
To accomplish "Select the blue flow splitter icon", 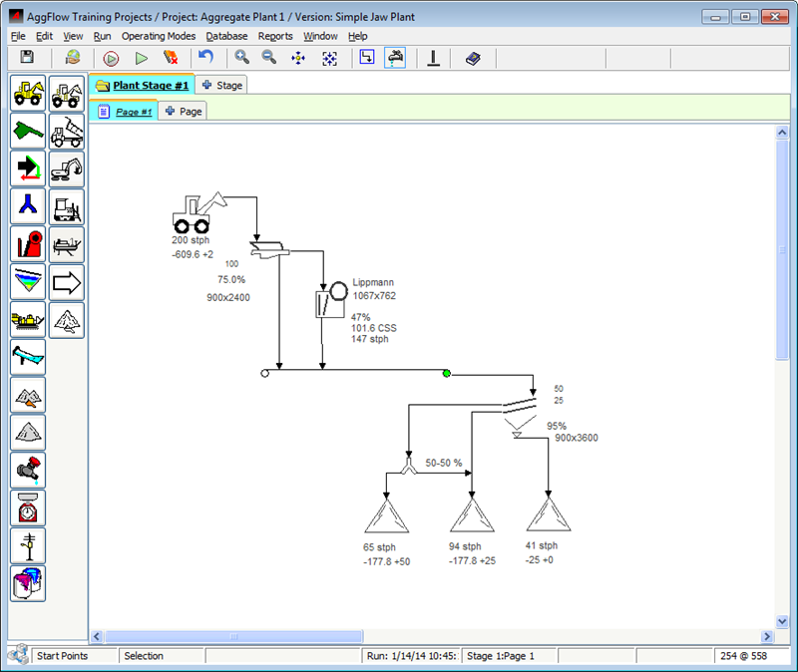I will click(28, 206).
